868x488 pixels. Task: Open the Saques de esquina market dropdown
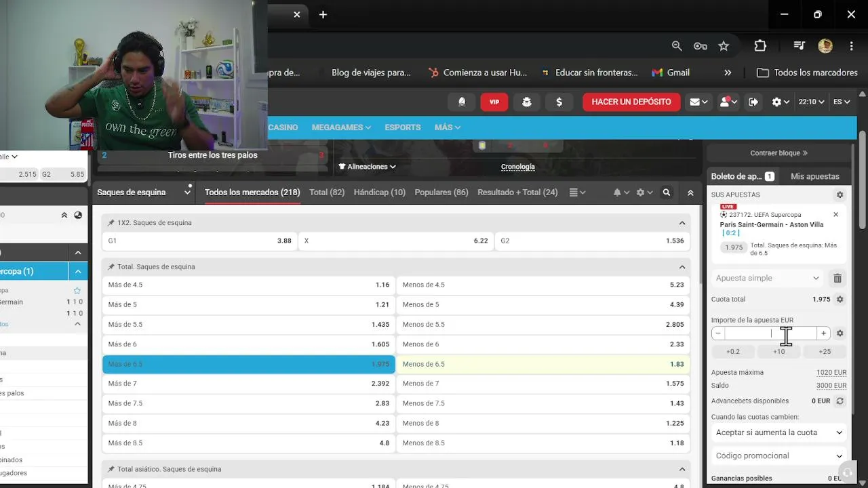[144, 192]
